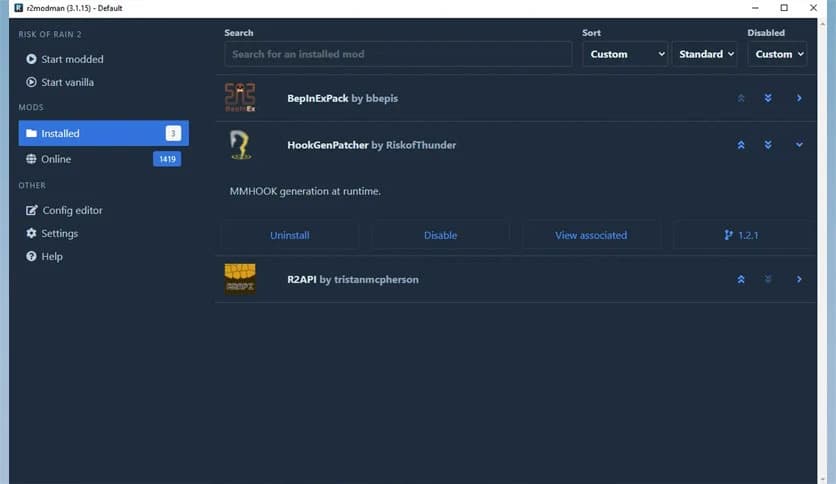
Task: Move BepInExPack down in the mod list
Action: pos(768,98)
